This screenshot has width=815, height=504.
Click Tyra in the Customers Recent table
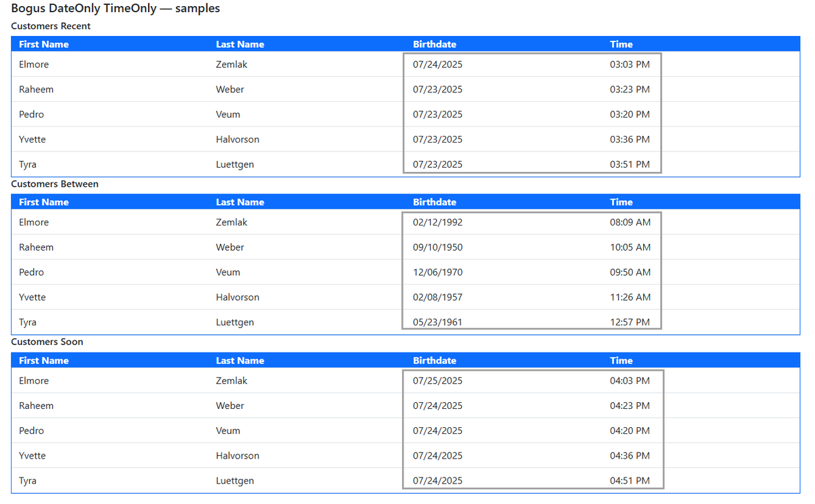pos(28,164)
